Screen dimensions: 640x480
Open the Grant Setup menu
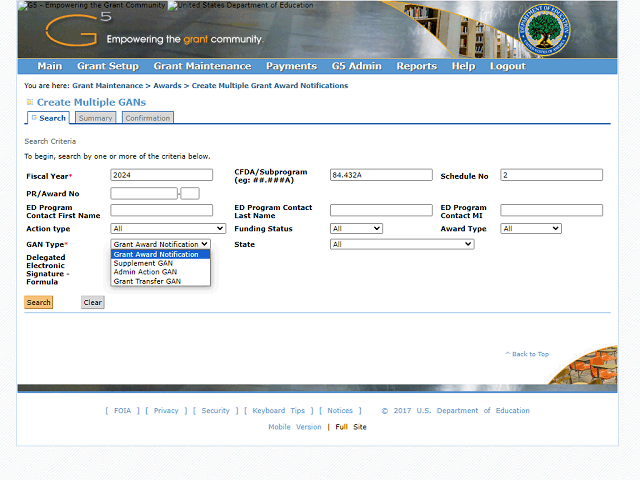tap(108, 66)
